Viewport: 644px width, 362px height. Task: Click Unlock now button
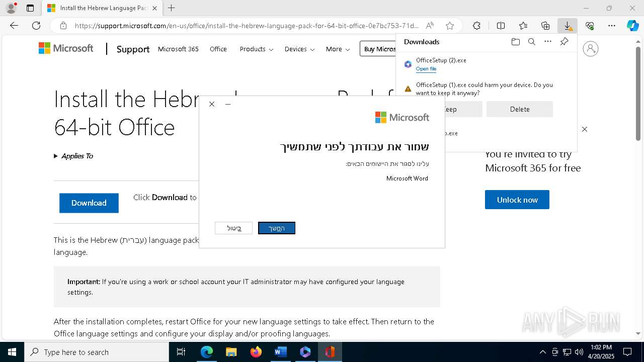tap(517, 200)
